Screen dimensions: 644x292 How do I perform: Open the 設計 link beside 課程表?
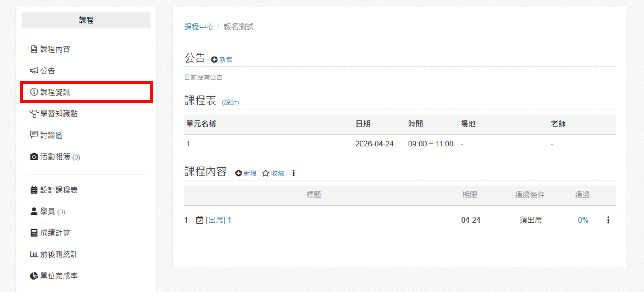pos(231,102)
